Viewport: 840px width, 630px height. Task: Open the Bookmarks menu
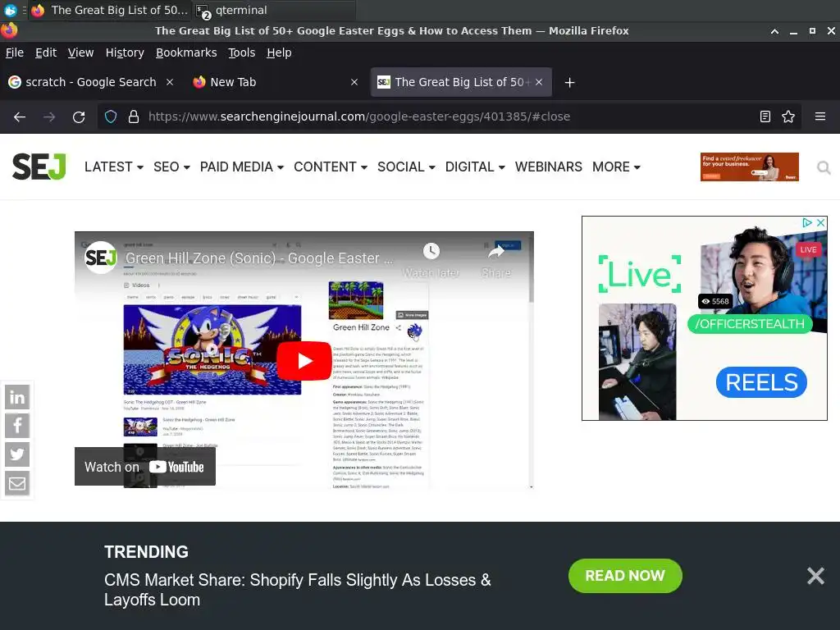pos(186,52)
